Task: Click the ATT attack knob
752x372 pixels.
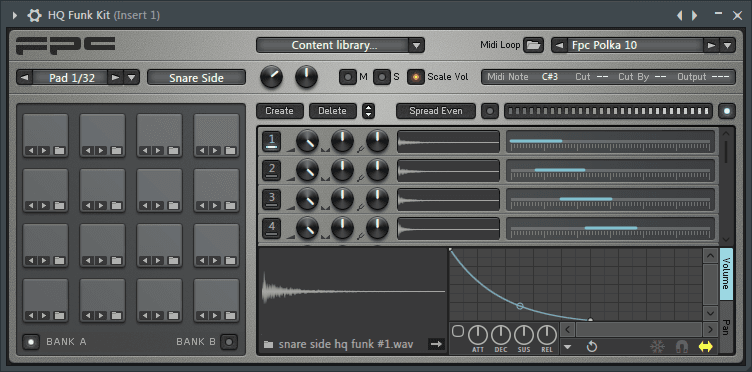Action: pos(478,335)
